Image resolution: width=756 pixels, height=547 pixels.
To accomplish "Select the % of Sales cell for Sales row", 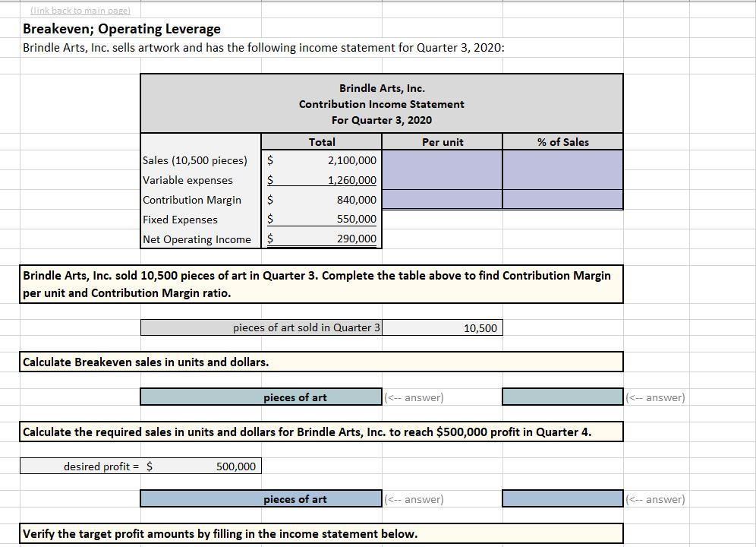I will click(x=562, y=160).
